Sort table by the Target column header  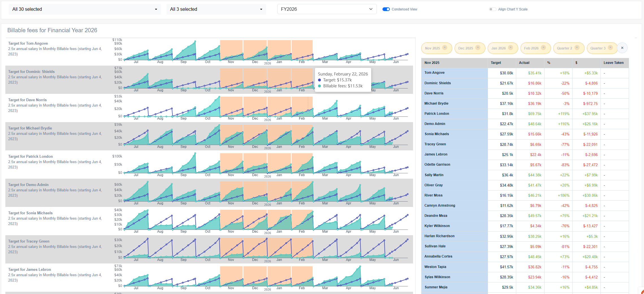click(x=496, y=63)
